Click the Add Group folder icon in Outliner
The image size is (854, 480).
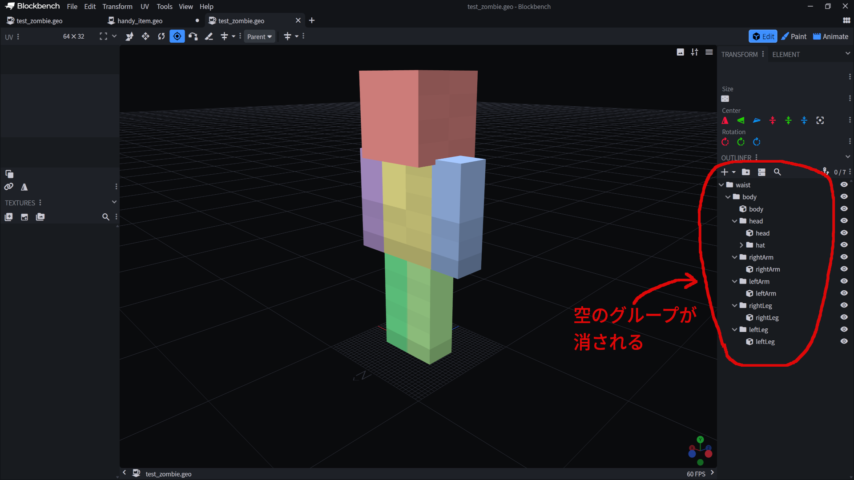point(746,172)
